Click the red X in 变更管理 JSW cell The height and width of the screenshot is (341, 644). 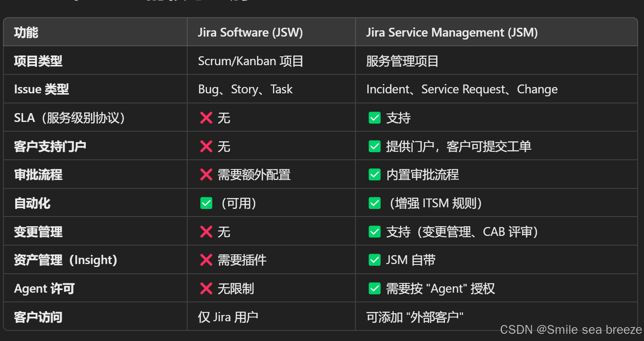tap(206, 231)
